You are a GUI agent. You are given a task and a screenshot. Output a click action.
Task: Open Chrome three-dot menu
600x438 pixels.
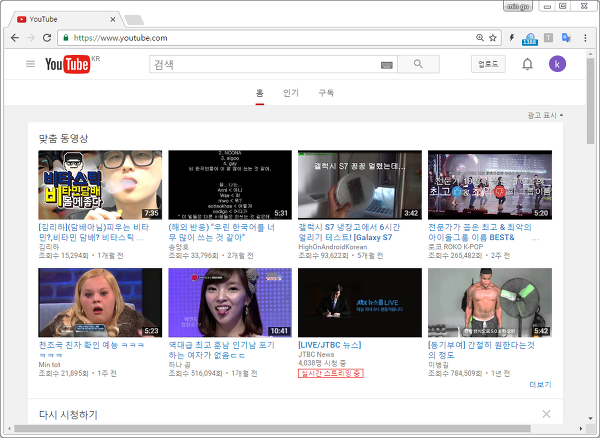[585, 38]
